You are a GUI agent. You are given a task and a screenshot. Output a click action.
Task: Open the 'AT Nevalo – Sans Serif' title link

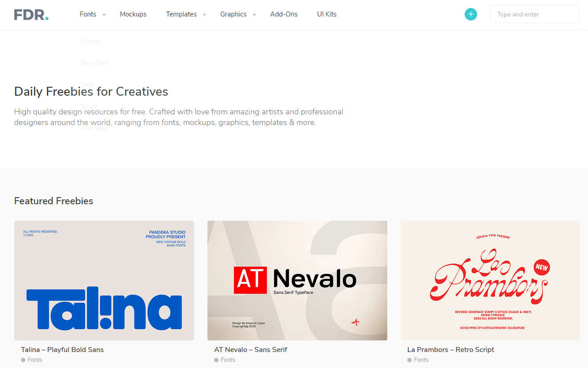(x=251, y=350)
